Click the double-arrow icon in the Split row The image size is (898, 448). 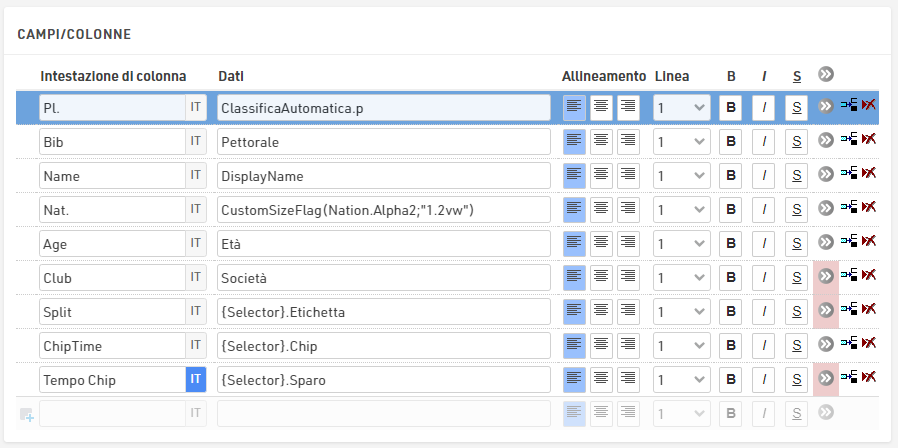click(825, 311)
